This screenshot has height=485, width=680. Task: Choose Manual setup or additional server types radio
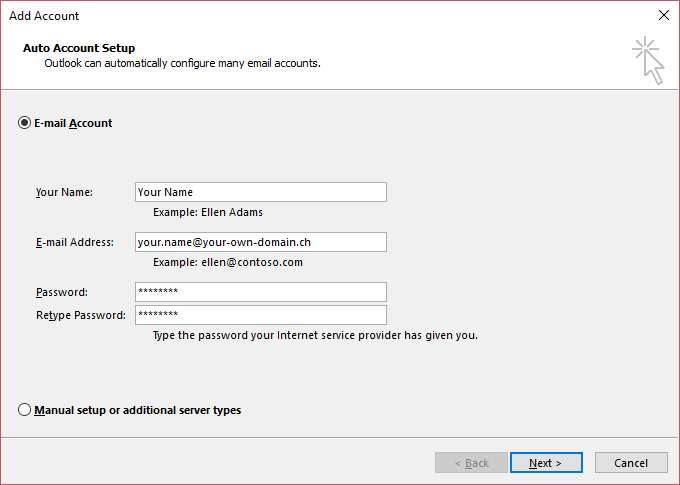(24, 410)
